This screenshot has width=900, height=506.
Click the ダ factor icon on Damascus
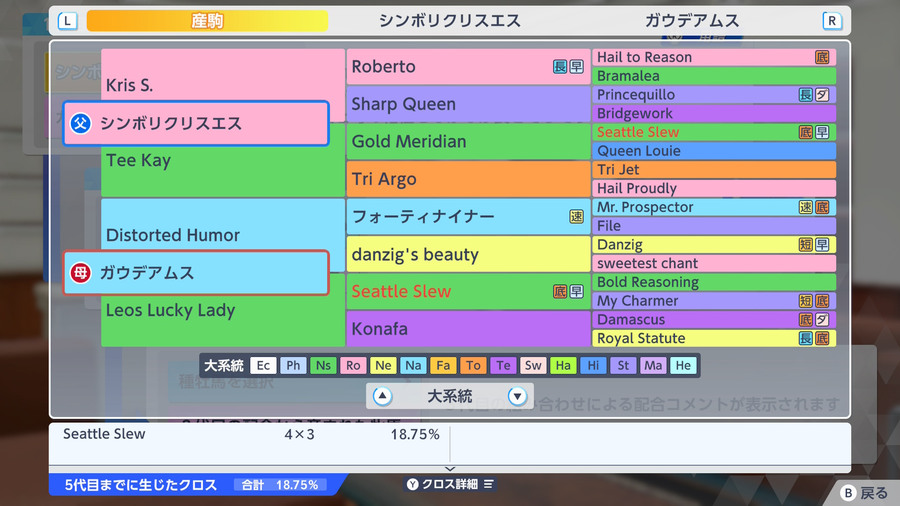[x=822, y=320]
